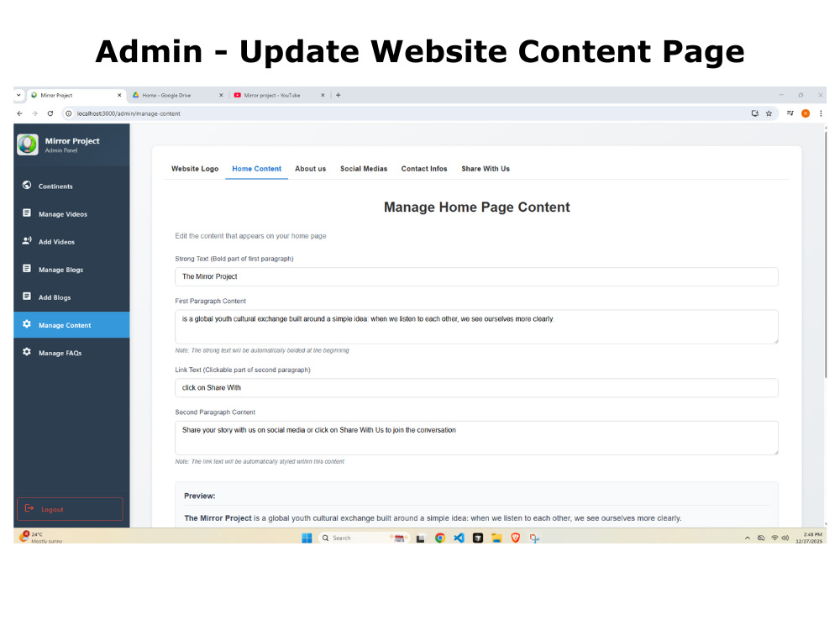
Task: Open Add Blogs in the sidebar
Action: pos(71,297)
